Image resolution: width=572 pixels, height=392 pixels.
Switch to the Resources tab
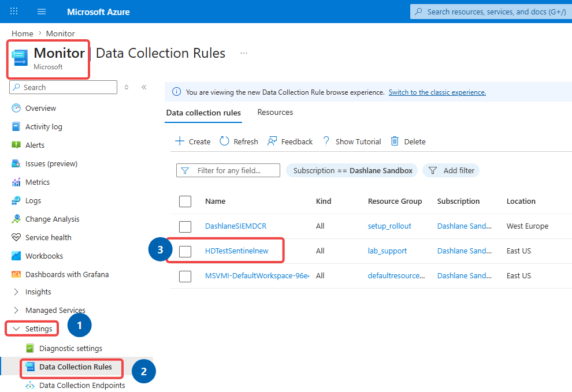[x=275, y=113]
